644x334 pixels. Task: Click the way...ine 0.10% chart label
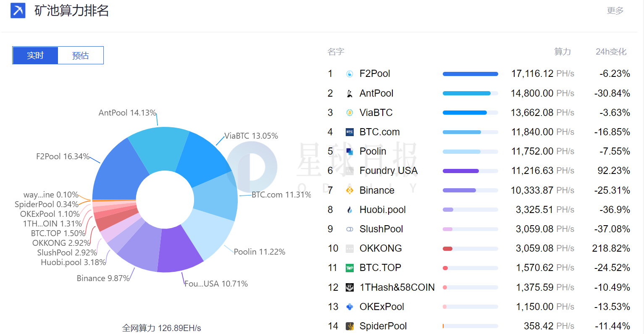[x=51, y=195]
